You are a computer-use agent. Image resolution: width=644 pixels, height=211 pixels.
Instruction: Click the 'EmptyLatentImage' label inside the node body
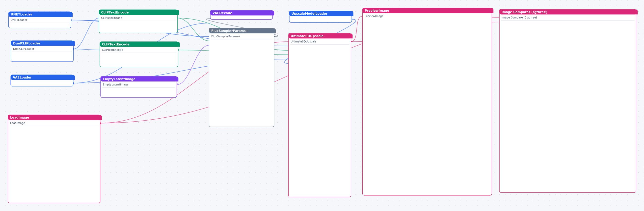point(115,84)
